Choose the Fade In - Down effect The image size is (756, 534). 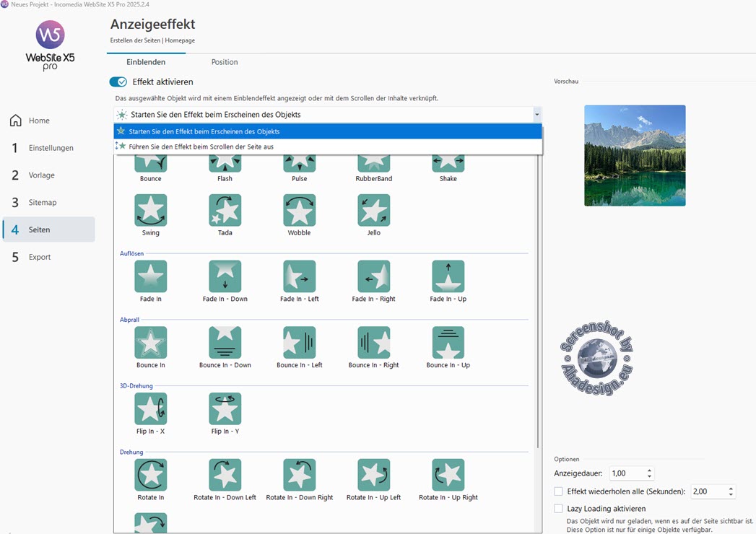point(225,276)
